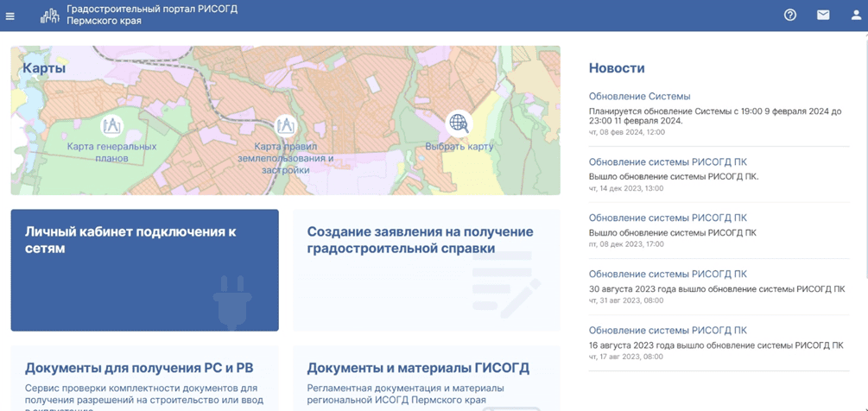Click the portal buildings logo icon
This screenshot has height=411, width=868.
pos(49,15)
